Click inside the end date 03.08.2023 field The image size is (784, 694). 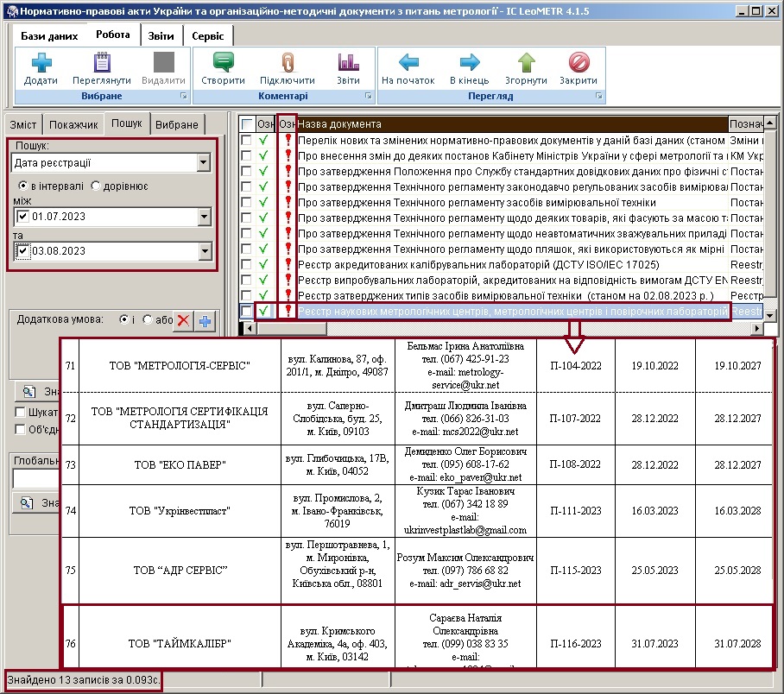(114, 251)
